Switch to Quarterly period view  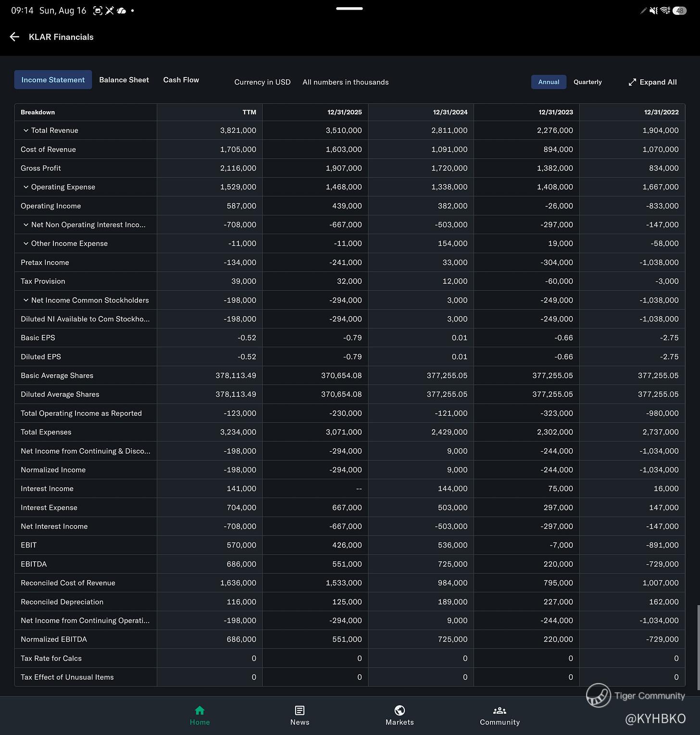coord(587,82)
